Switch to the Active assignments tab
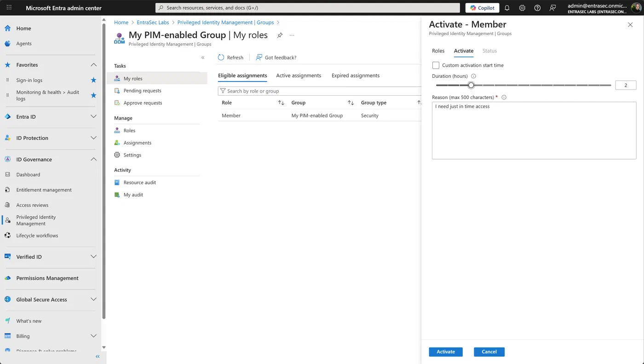644x364 pixels. point(299,75)
